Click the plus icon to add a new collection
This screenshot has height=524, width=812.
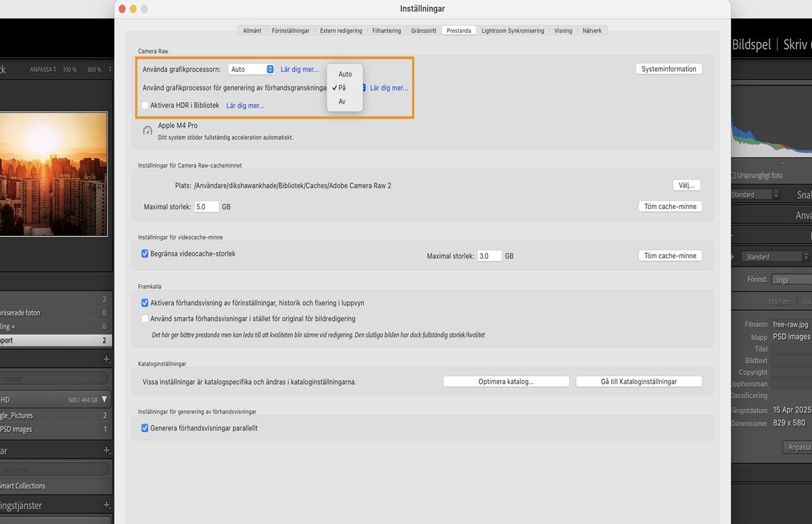coord(106,450)
